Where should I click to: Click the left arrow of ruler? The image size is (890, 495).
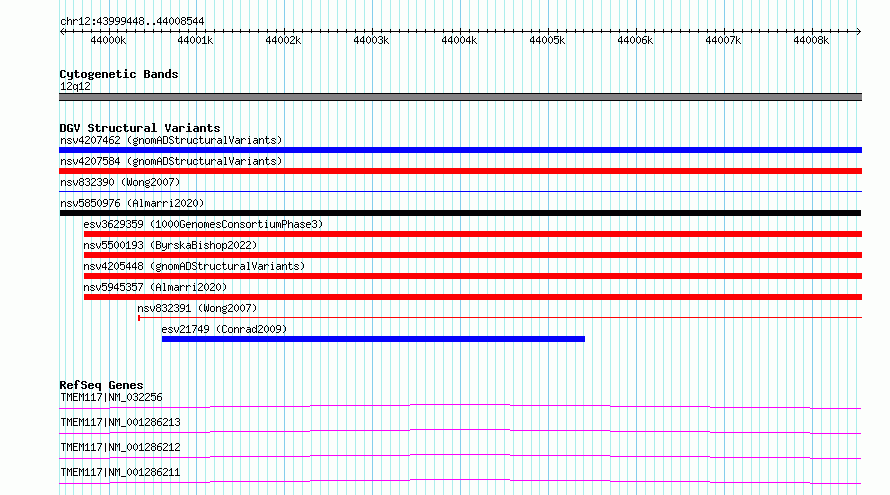62,32
